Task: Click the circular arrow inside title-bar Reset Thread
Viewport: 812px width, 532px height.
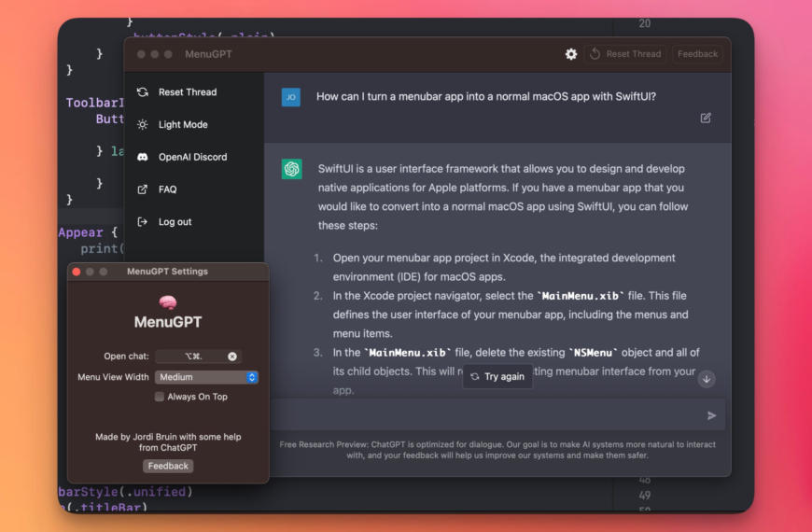Action: point(595,54)
